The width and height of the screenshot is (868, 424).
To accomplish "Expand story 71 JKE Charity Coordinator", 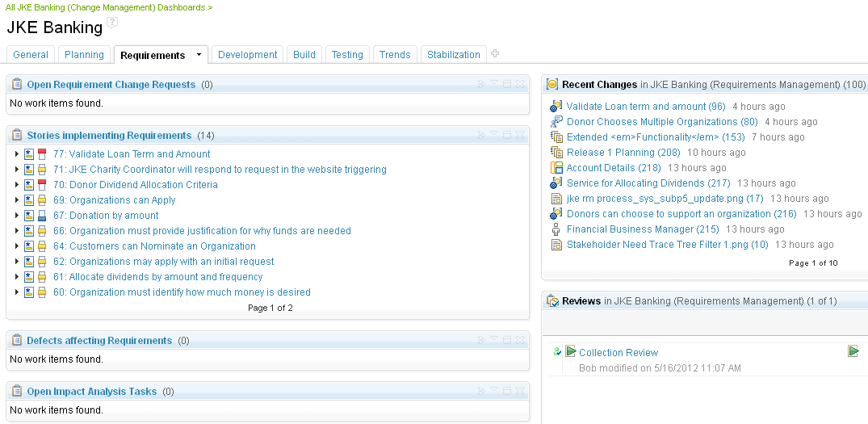I will click(17, 170).
